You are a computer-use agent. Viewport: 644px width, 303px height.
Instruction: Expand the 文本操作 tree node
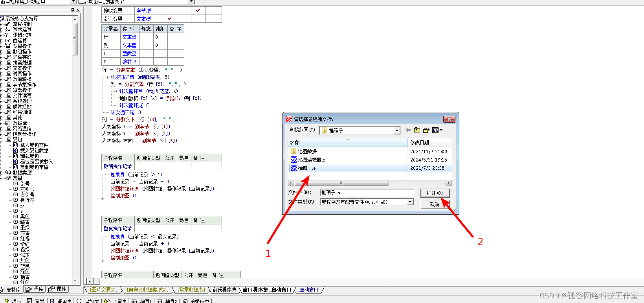[1, 68]
